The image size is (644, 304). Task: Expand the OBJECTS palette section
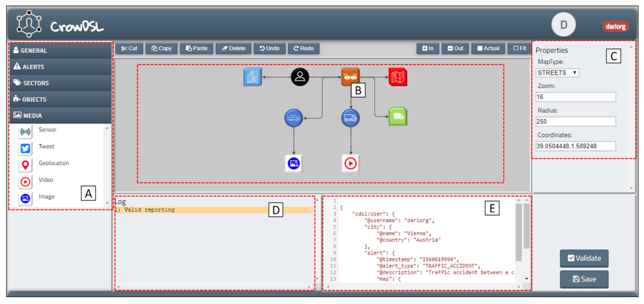tap(60, 99)
